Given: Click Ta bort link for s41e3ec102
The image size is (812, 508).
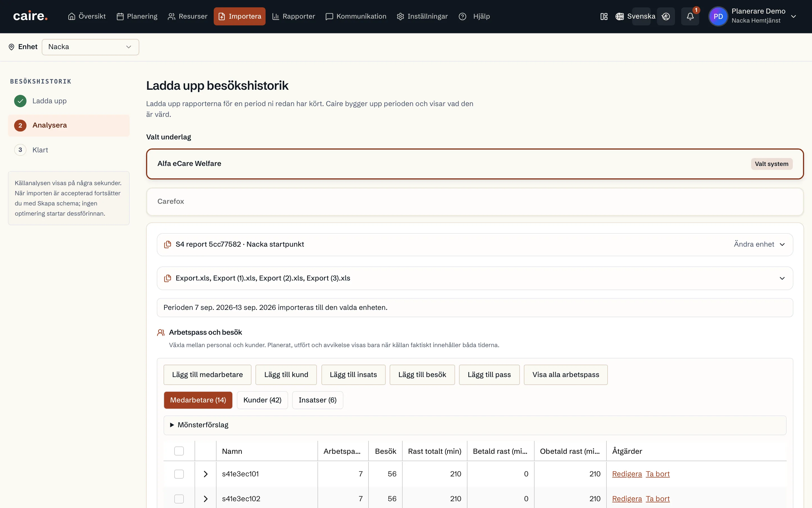Looking at the screenshot, I should pos(658,499).
